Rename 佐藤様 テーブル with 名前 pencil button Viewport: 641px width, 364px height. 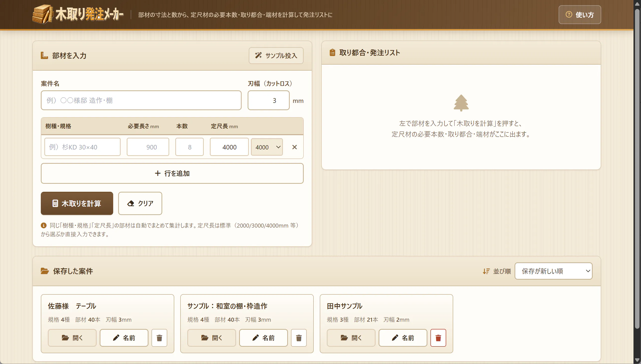tap(124, 338)
